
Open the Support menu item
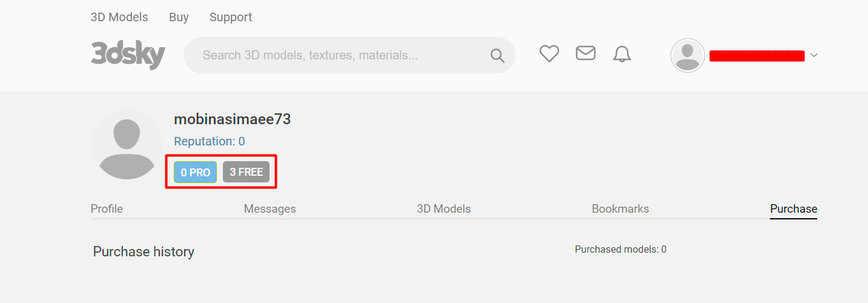(x=231, y=17)
